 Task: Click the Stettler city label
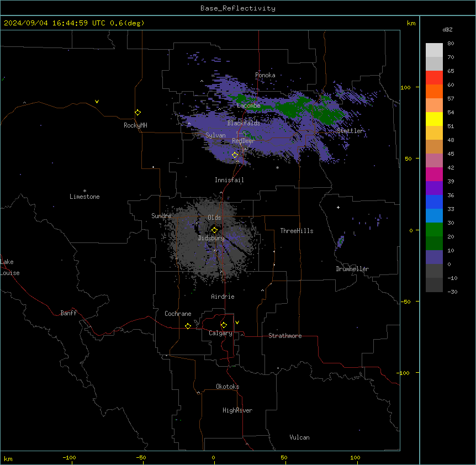[x=350, y=131]
